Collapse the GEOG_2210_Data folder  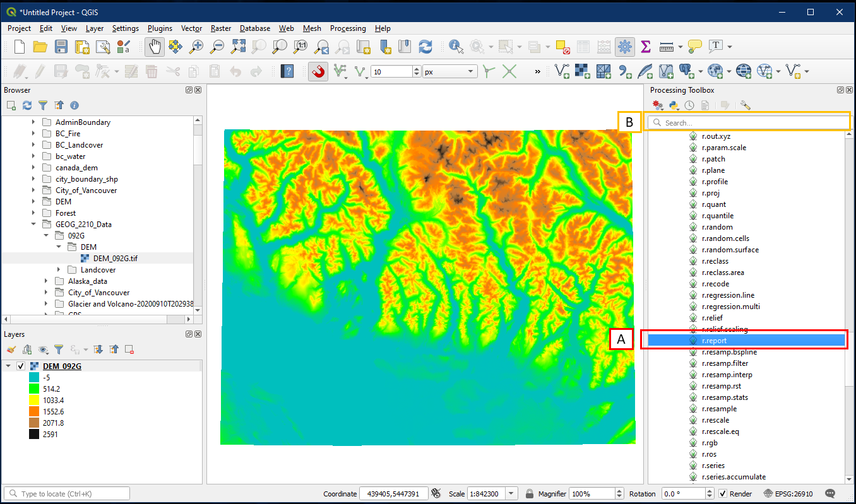pyautogui.click(x=33, y=225)
